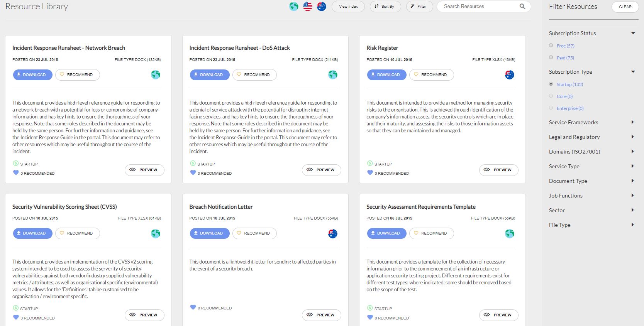Viewport: 644px width, 326px height.
Task: Choose the Startup (132) subscription type
Action: (x=551, y=84)
